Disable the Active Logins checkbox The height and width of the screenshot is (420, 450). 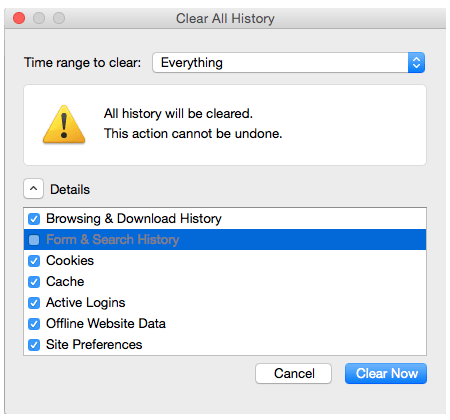tap(34, 303)
